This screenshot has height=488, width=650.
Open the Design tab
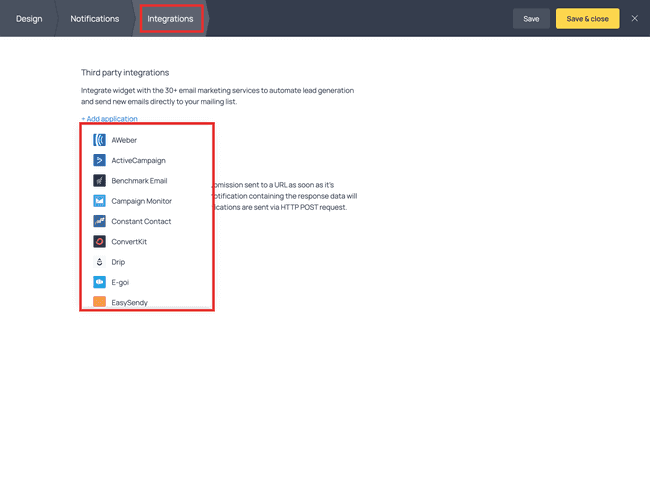click(x=29, y=19)
